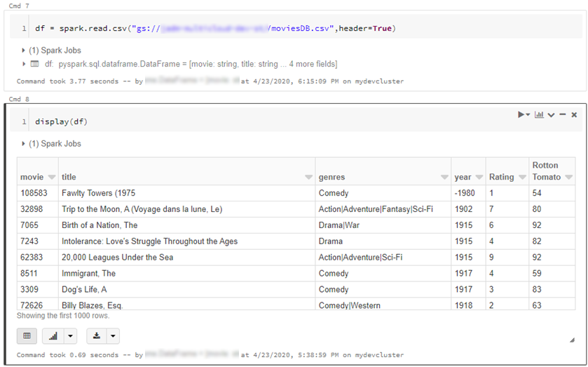Click the spark.read.csv code line
The height and width of the screenshot is (367, 588).
tap(215, 29)
